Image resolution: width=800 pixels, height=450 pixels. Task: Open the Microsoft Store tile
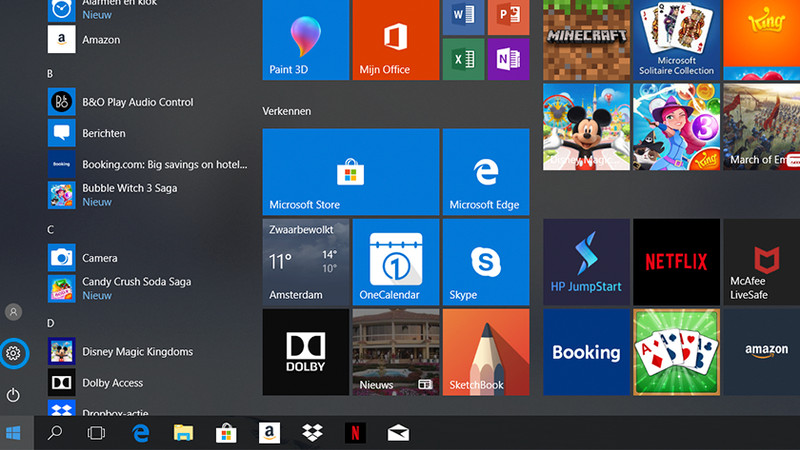coord(351,172)
